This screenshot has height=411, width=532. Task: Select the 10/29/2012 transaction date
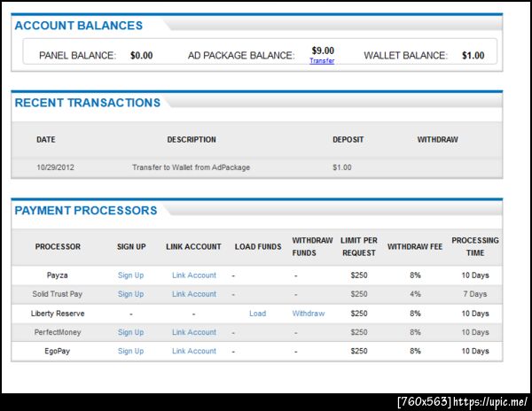[x=55, y=167]
